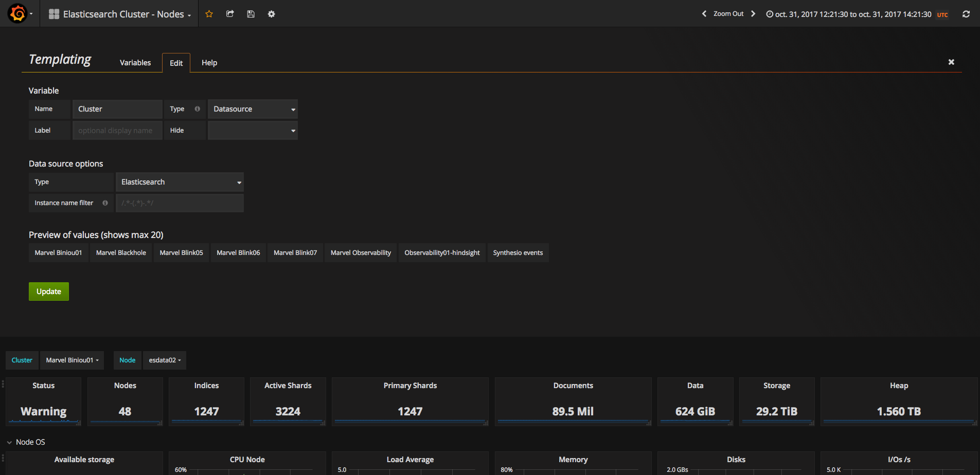This screenshot has height=475, width=980.
Task: Refresh the dashboard with refresh icon
Action: [x=966, y=14]
